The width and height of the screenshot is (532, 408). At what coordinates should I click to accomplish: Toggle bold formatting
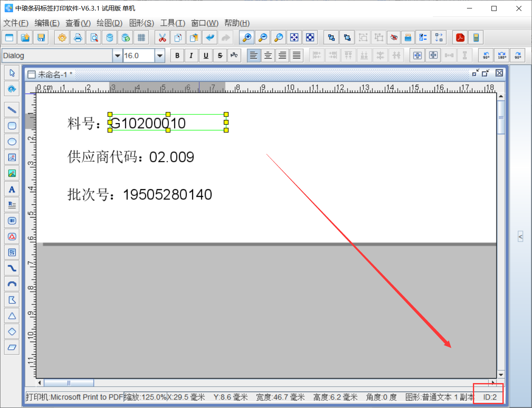point(177,55)
